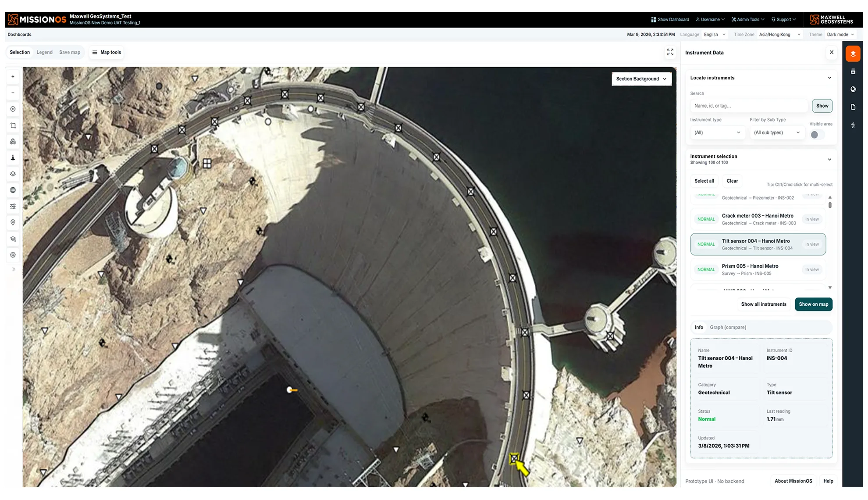
Task: Click the Help button
Action: pos(828,481)
